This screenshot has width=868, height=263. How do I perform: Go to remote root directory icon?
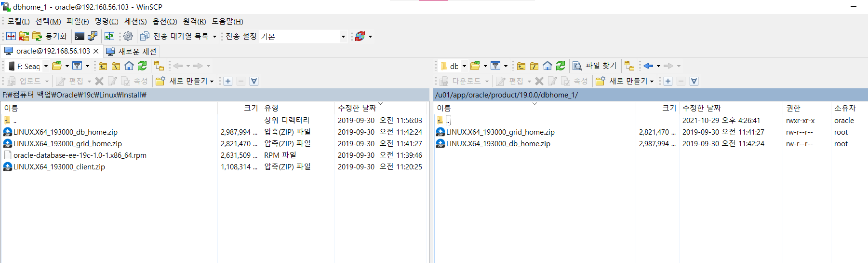(x=534, y=66)
